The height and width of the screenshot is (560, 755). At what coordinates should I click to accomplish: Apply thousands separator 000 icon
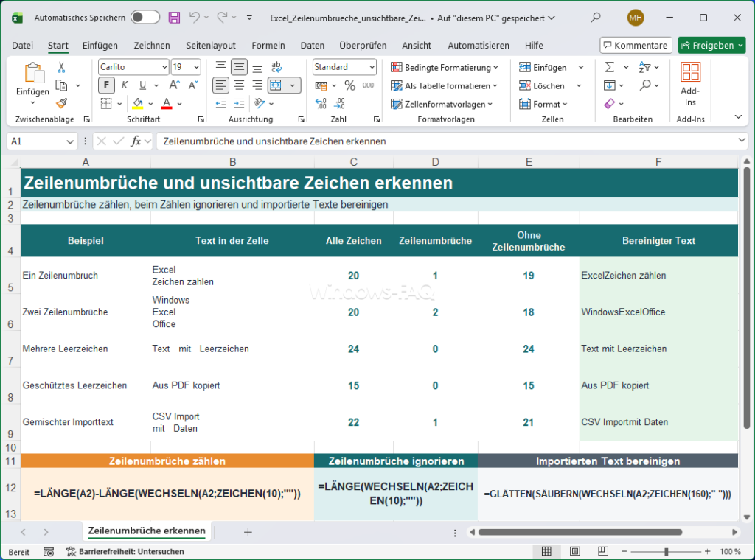coord(368,85)
